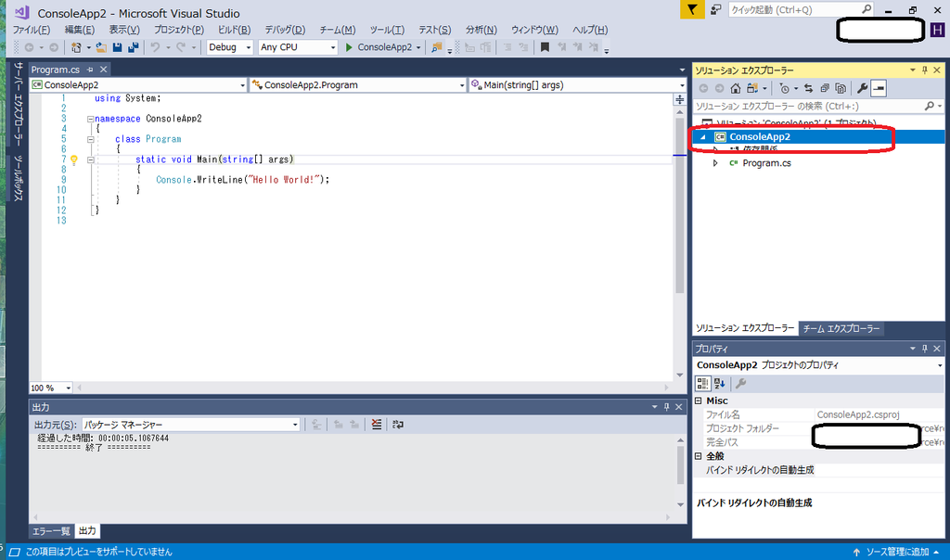Open the ツールボックス side tab
Image resolution: width=950 pixels, height=560 pixels.
pos(19,178)
